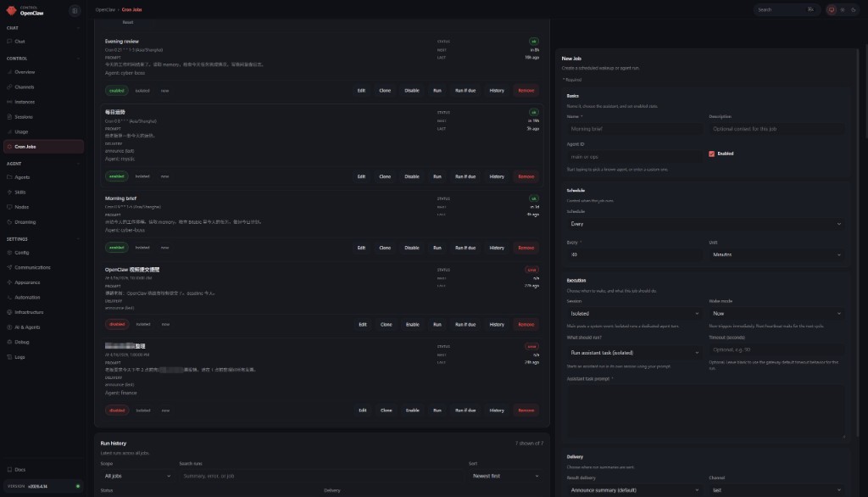Remove the Evening review job
This screenshot has height=497, width=868.
coord(526,90)
